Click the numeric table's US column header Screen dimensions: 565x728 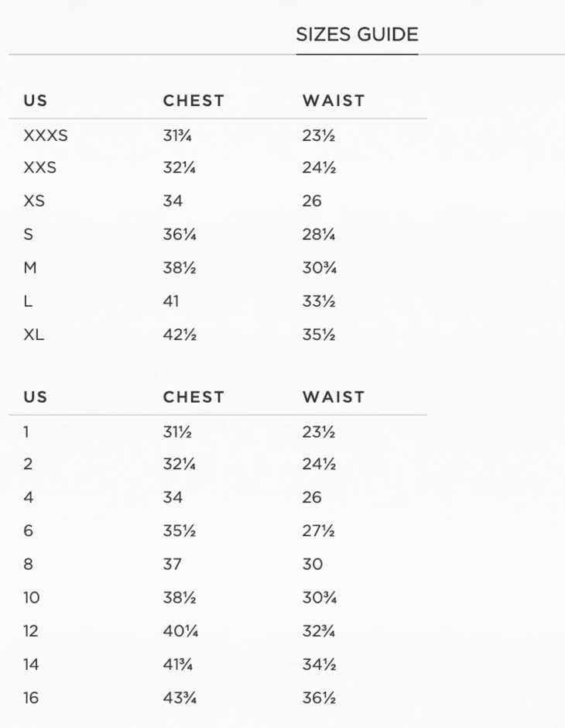tap(36, 397)
